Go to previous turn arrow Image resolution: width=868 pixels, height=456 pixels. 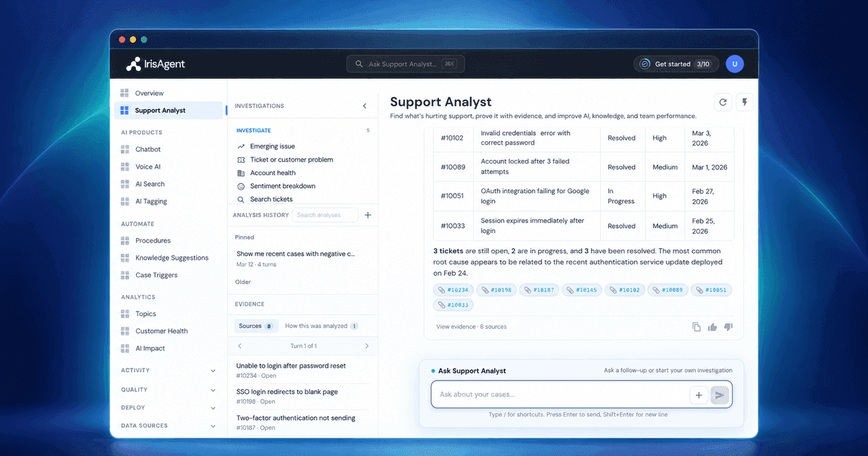point(240,346)
